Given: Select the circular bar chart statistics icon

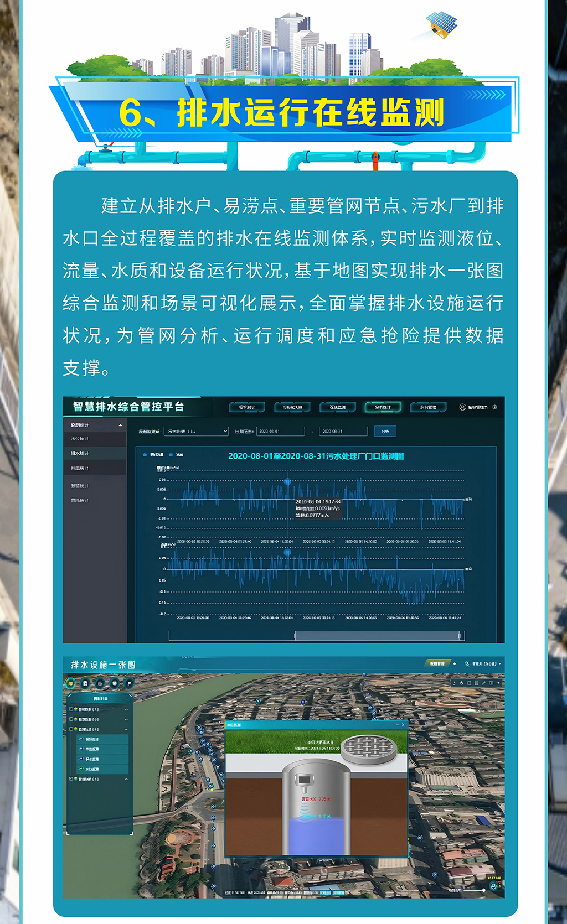Looking at the screenshot, I should point(100,683).
